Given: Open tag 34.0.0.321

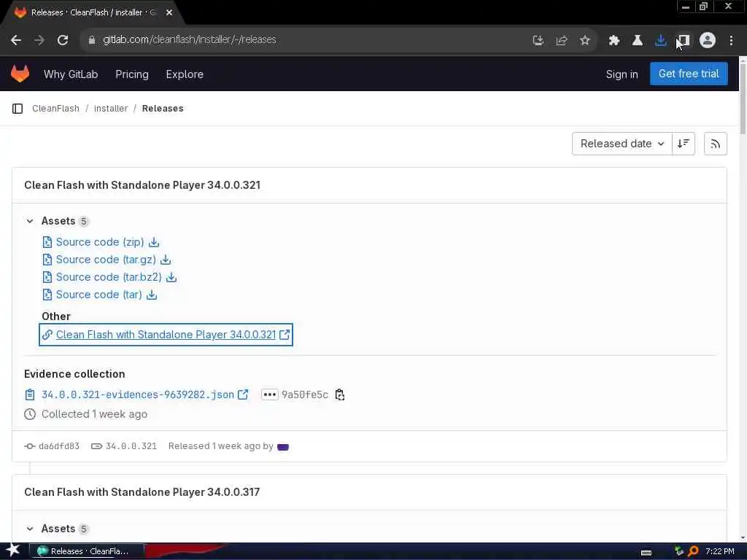Looking at the screenshot, I should tap(131, 446).
